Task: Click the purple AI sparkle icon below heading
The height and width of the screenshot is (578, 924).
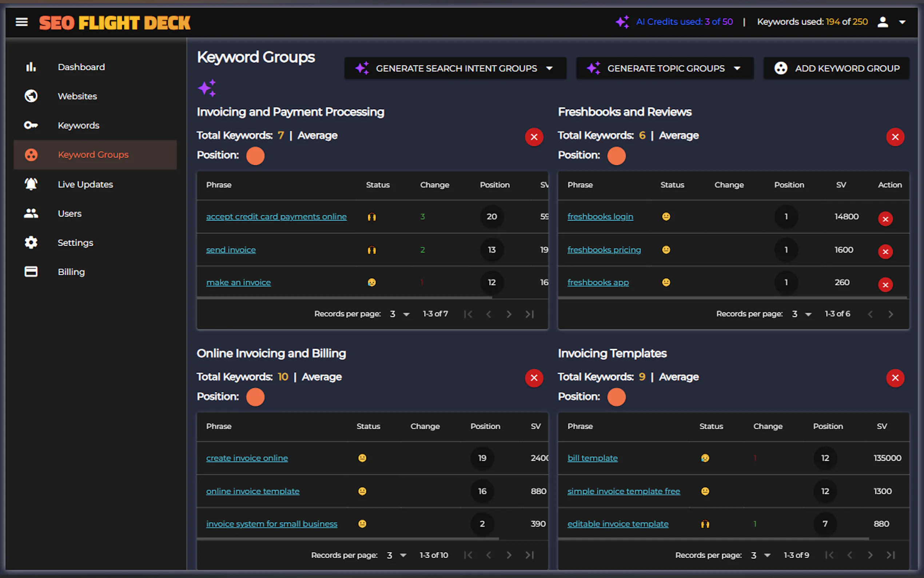Action: 207,88
